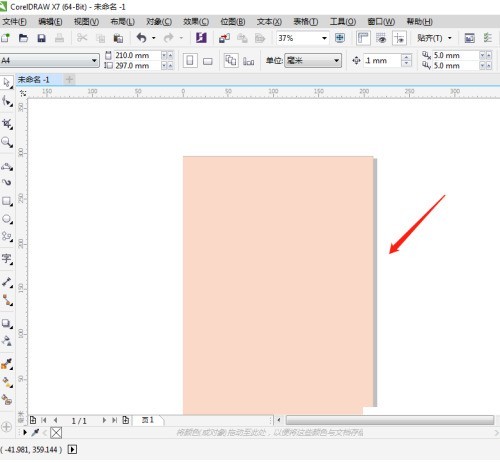Select the Rectangle tool
Screen dimensions: 500x462
[x=7, y=201]
